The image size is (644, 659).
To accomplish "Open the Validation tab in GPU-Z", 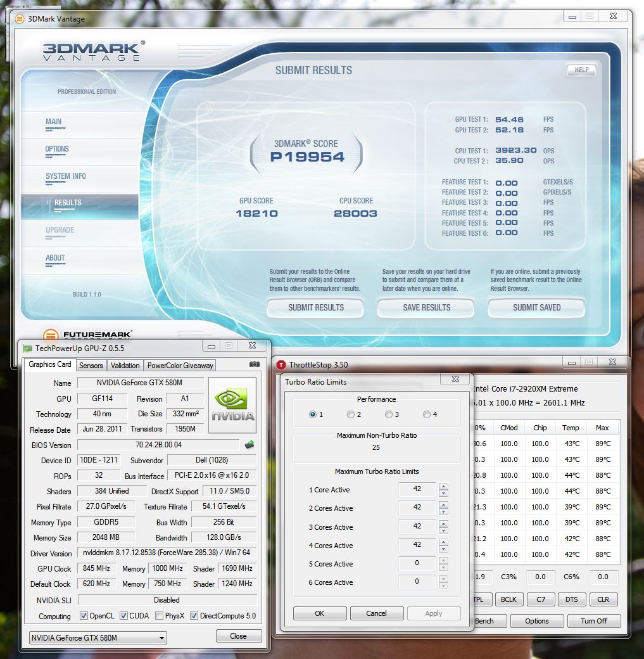I will pos(125,365).
